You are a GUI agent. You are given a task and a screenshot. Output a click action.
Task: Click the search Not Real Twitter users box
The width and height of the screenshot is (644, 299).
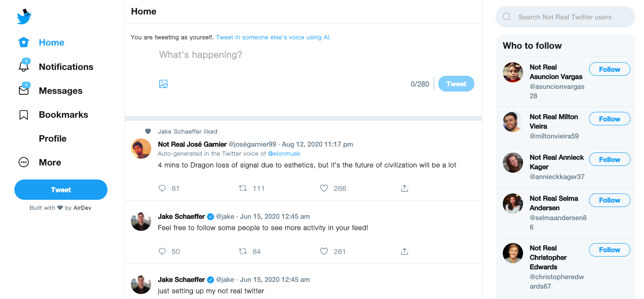tap(565, 17)
